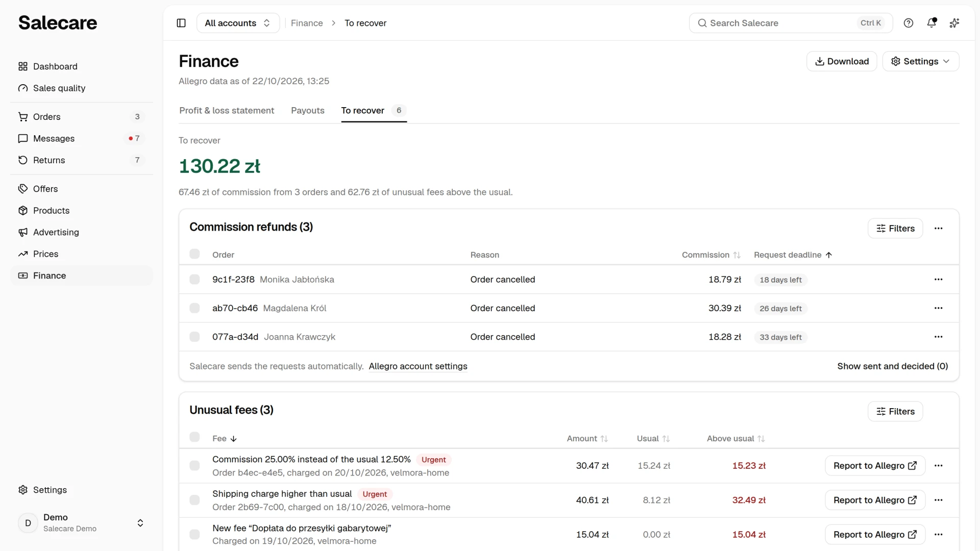Open row menu for Commission 25.00% fee
Image resolution: width=980 pixels, height=551 pixels.
point(938,466)
